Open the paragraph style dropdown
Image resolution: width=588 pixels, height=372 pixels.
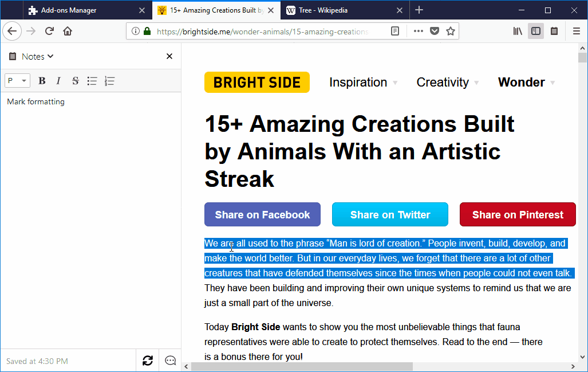[x=17, y=81]
